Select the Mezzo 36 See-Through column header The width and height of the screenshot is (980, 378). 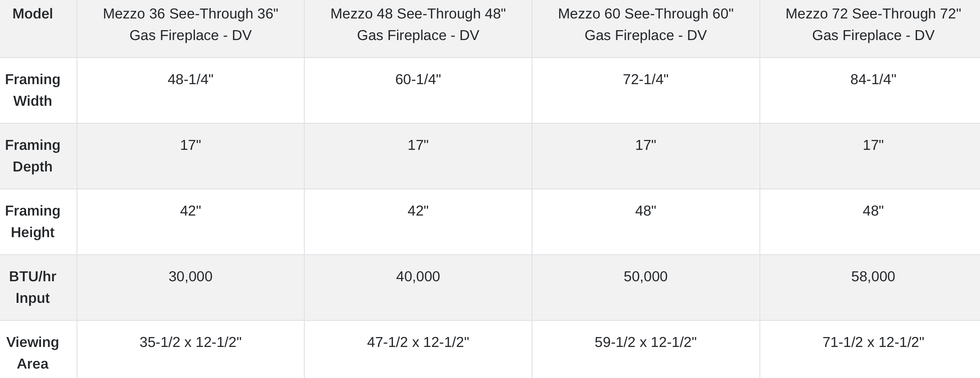click(x=190, y=24)
